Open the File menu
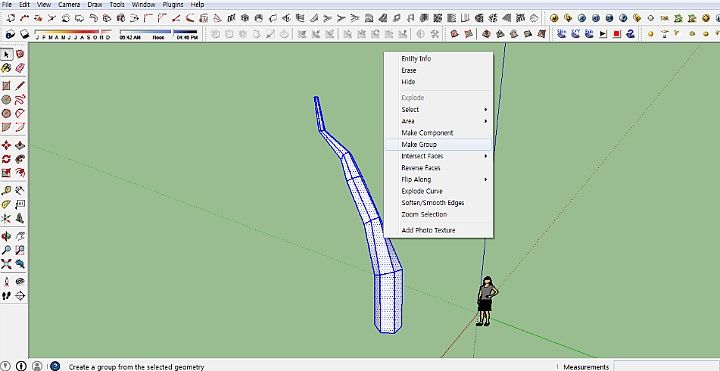Screen dimensions: 720x371 pyautogui.click(x=7, y=5)
